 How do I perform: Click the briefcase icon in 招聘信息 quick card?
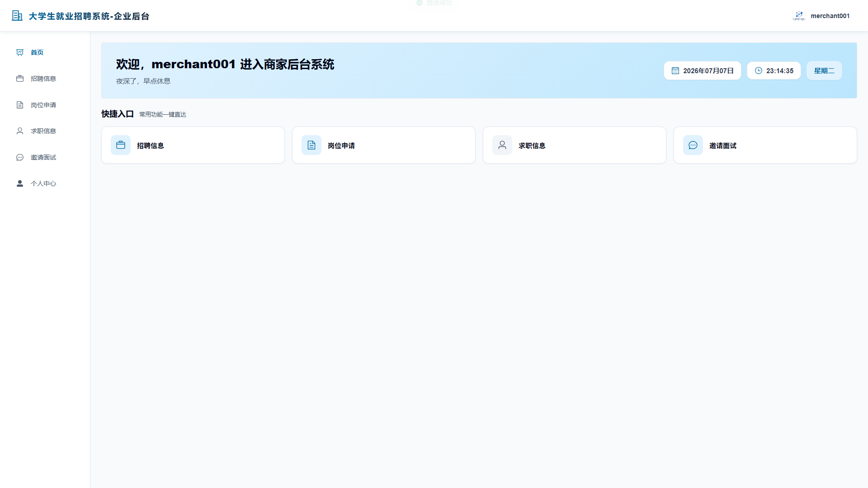coord(121,145)
